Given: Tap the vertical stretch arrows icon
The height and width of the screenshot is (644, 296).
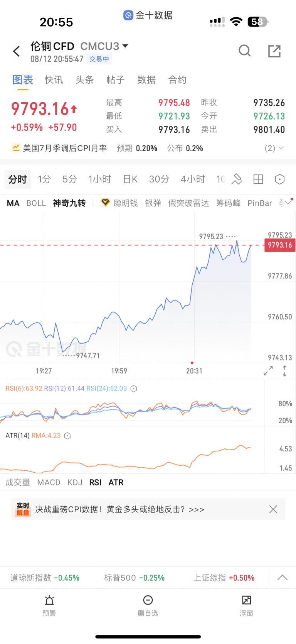Looking at the screenshot, I should pos(284,371).
